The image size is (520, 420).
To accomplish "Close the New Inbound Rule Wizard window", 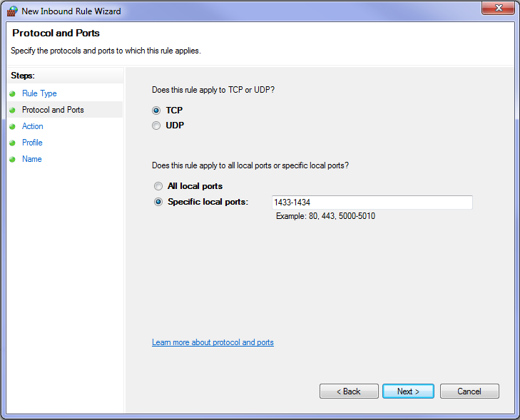I will (x=498, y=8).
